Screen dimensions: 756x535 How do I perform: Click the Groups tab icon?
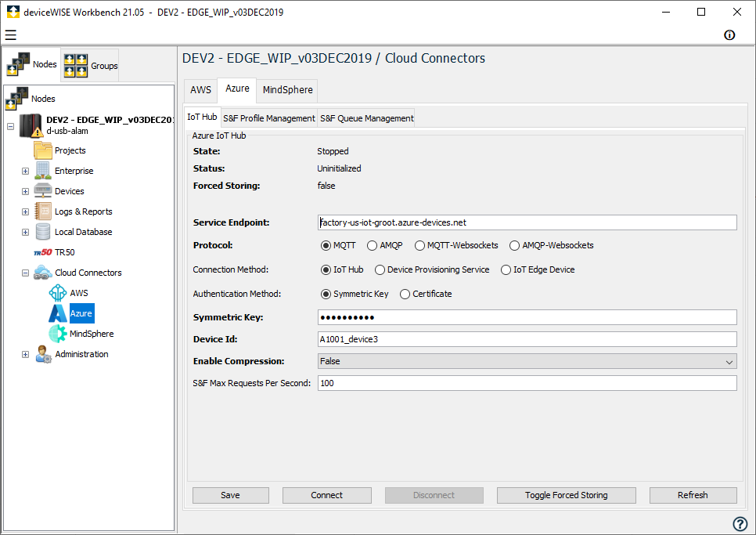point(76,66)
